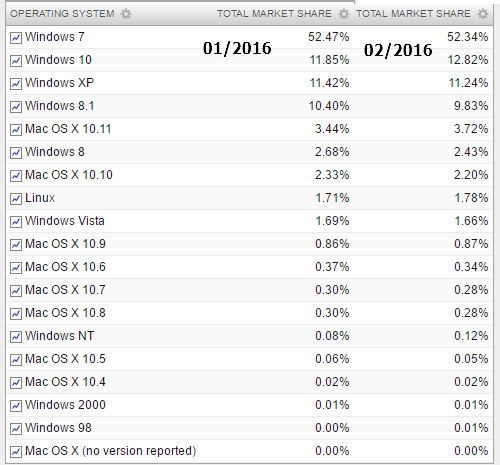The image size is (500, 465).
Task: Open the trend chart icon for Windows 10
Action: click(16, 61)
